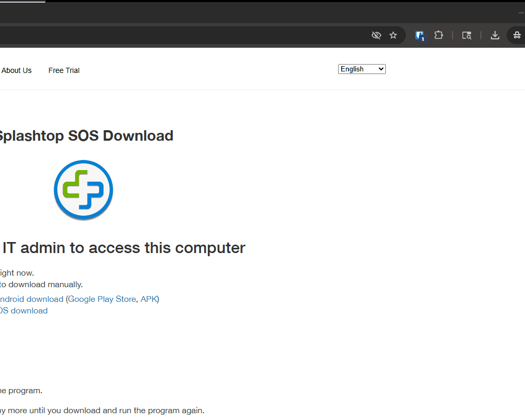Show browser downloads via the download icon
Screen dimensions: 525x420
[495, 35]
